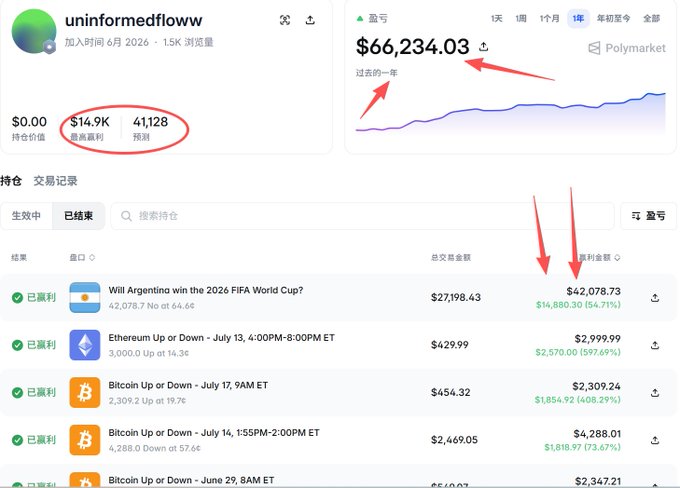This screenshot has width=680, height=488.
Task: Click the $1,818.97 (73.67%) gain
Action: click(582, 447)
